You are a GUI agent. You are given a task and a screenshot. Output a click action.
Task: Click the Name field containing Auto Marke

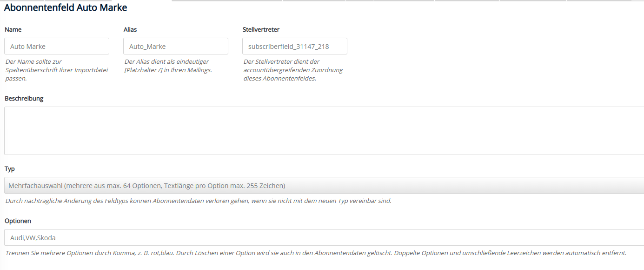click(x=57, y=46)
